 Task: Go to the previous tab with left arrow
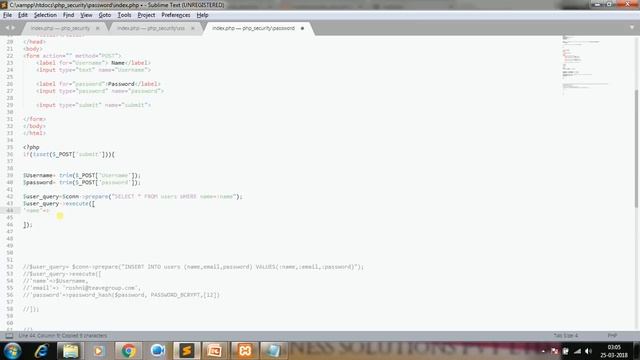[7, 28]
